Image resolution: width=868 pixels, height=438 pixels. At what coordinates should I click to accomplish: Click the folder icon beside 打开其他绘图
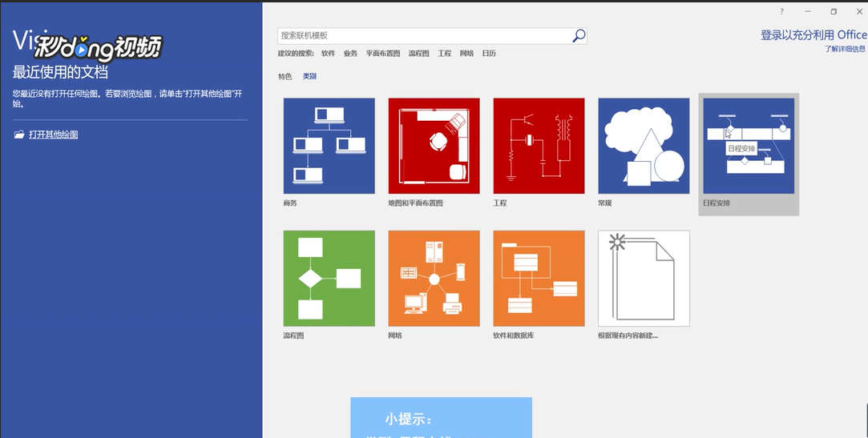tap(18, 135)
